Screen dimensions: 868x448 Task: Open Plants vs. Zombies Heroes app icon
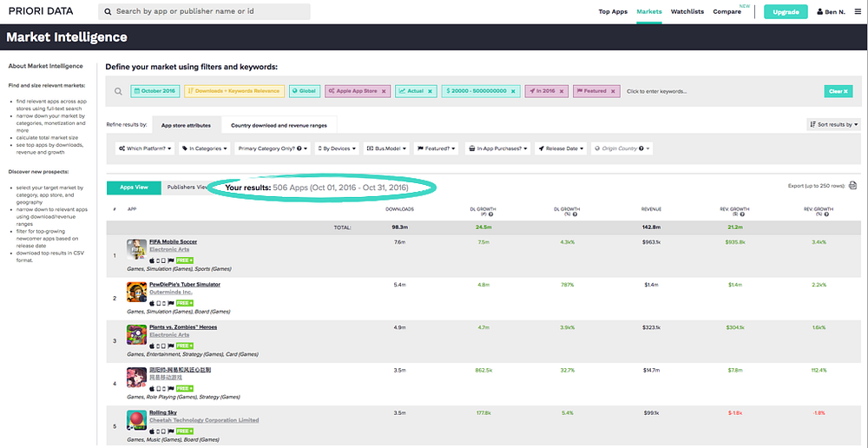[x=136, y=334]
